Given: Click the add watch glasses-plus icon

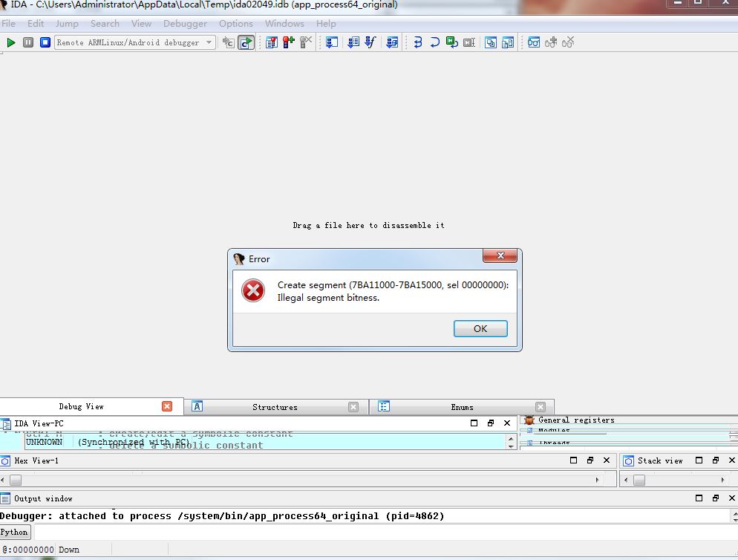Looking at the screenshot, I should (551, 42).
